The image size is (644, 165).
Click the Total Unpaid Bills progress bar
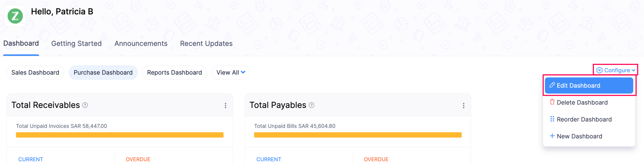click(358, 135)
